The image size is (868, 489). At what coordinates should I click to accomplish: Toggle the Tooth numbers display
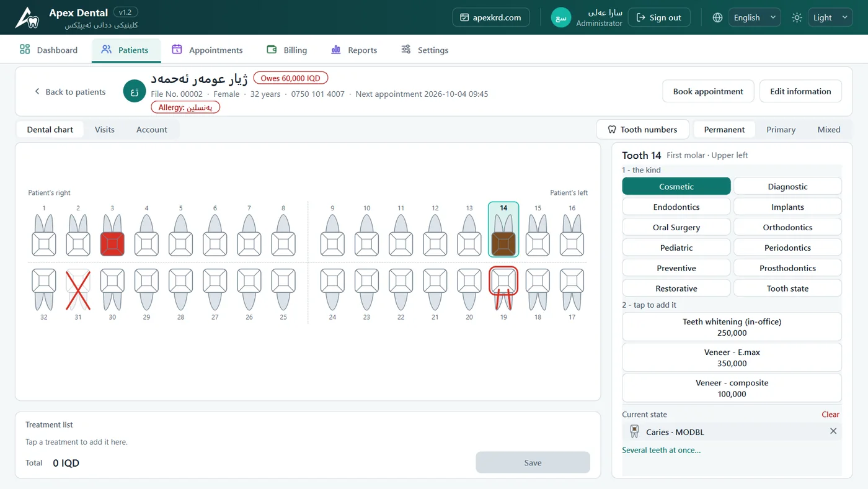click(x=642, y=129)
